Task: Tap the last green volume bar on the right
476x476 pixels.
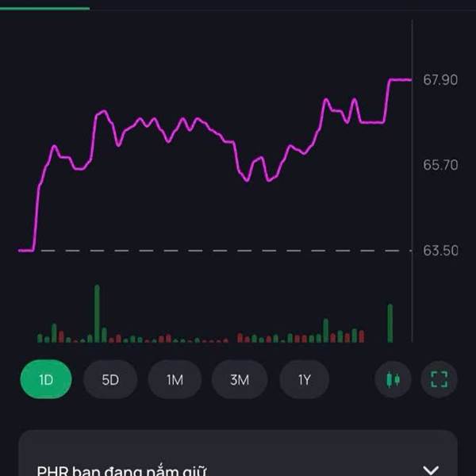Action: 390,323
